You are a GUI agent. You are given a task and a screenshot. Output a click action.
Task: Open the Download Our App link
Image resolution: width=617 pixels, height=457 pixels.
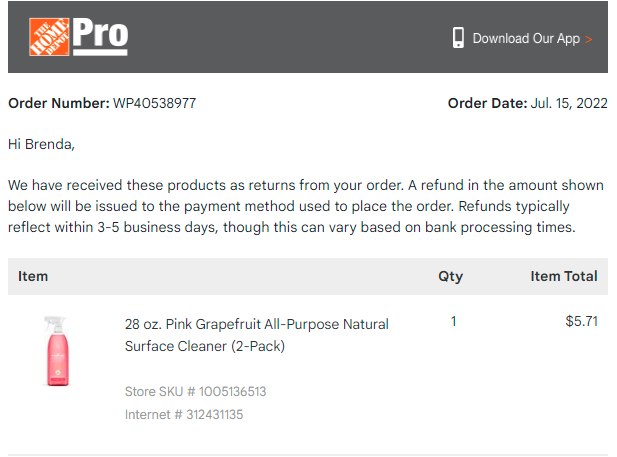pos(526,39)
